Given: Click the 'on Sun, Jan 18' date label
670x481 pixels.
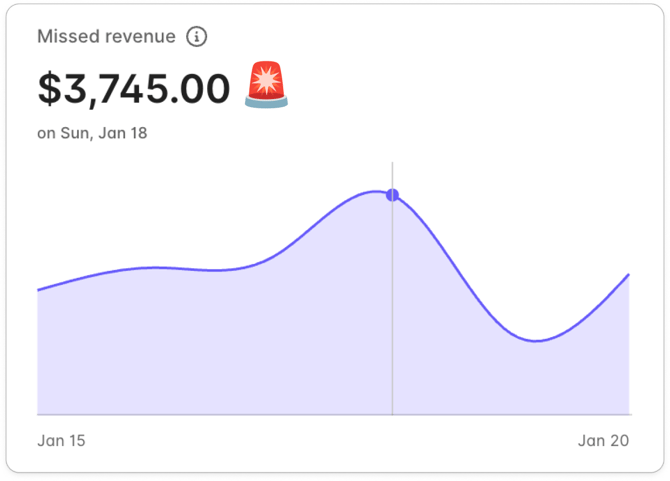Looking at the screenshot, I should tap(92, 133).
